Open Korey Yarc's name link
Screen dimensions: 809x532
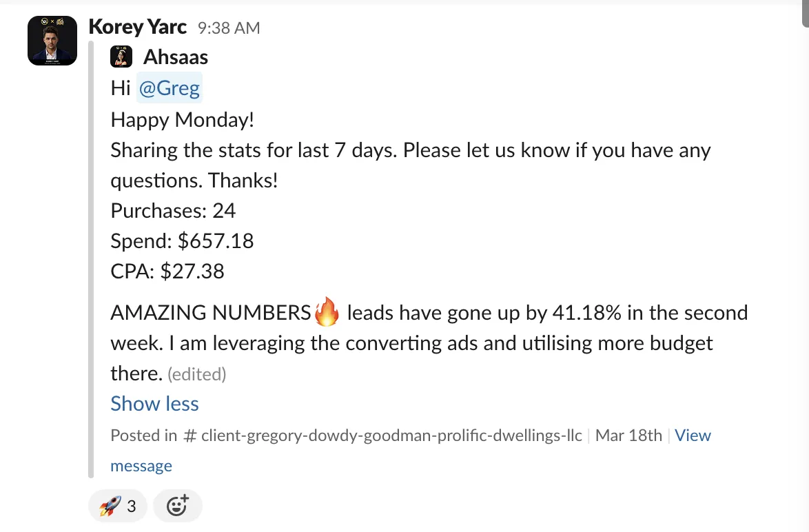click(x=137, y=27)
